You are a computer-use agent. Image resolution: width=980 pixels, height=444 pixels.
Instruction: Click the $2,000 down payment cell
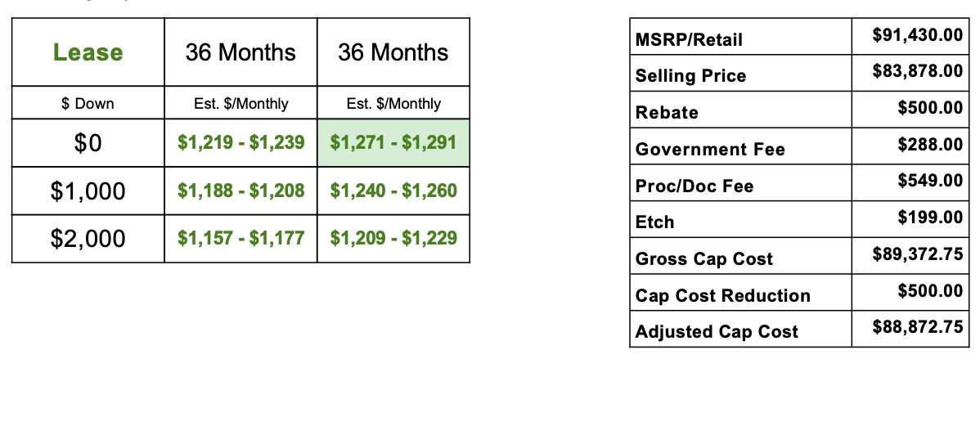point(88,239)
